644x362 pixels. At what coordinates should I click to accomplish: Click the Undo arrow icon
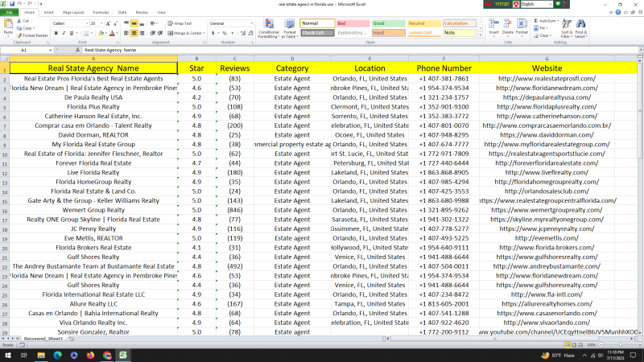19,4
